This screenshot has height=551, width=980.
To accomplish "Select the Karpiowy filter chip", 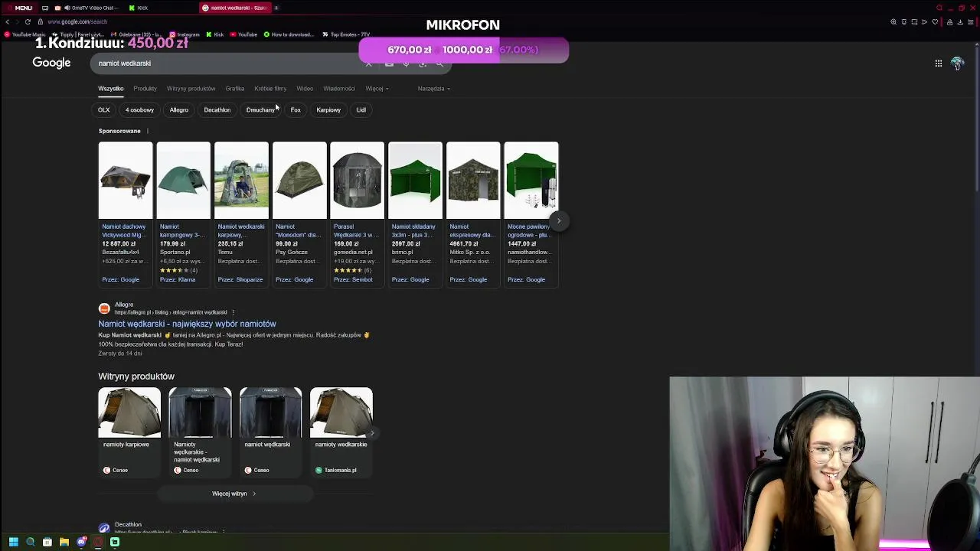I will coord(328,110).
